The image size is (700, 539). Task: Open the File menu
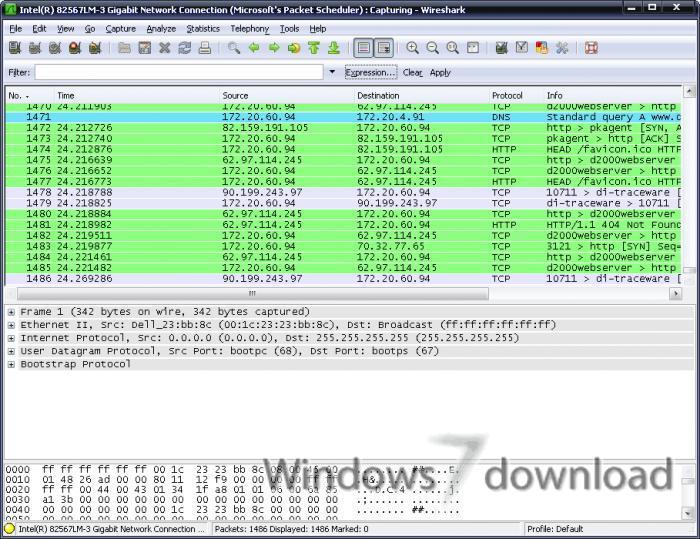(x=16, y=29)
